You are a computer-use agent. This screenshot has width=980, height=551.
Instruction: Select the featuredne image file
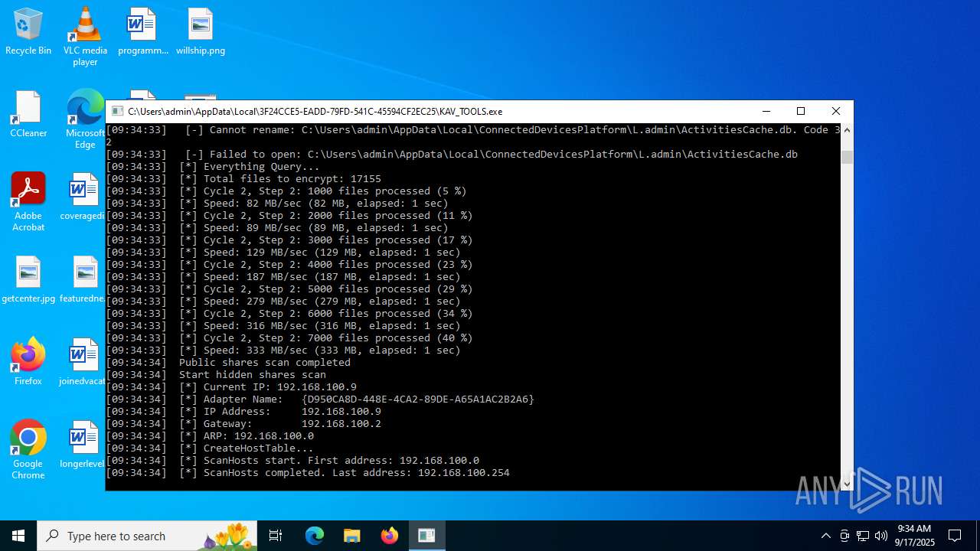pyautogui.click(x=83, y=279)
